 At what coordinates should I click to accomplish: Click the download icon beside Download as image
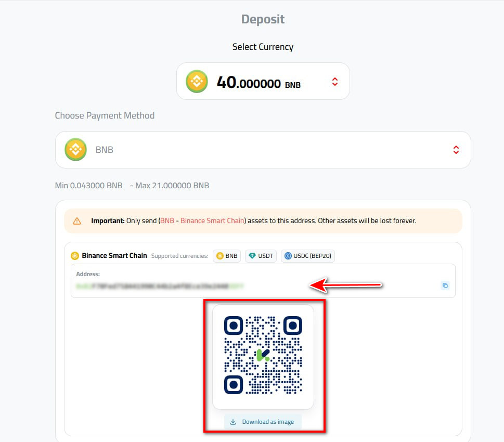coord(232,422)
